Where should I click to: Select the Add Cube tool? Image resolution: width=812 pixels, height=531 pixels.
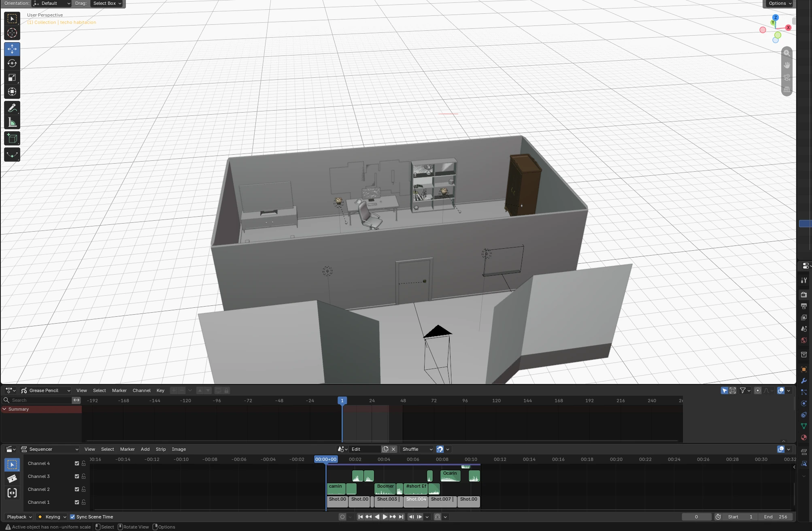[x=12, y=139]
